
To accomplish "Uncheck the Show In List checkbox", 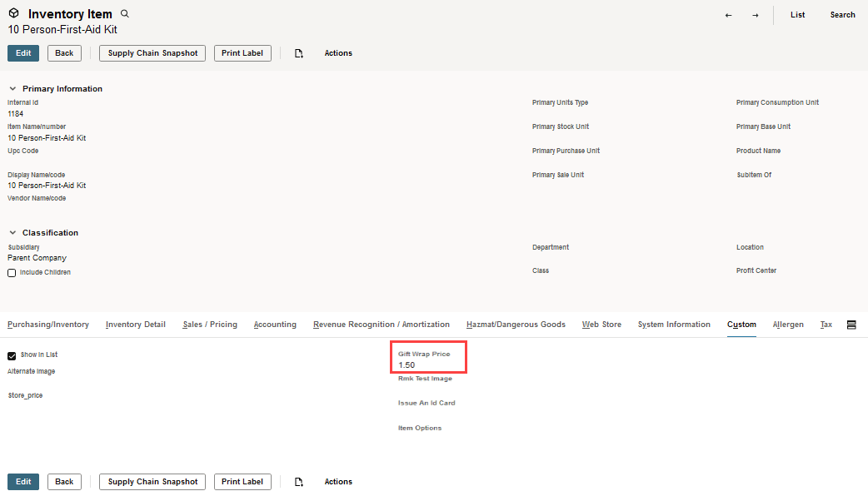I will pyautogui.click(x=12, y=355).
